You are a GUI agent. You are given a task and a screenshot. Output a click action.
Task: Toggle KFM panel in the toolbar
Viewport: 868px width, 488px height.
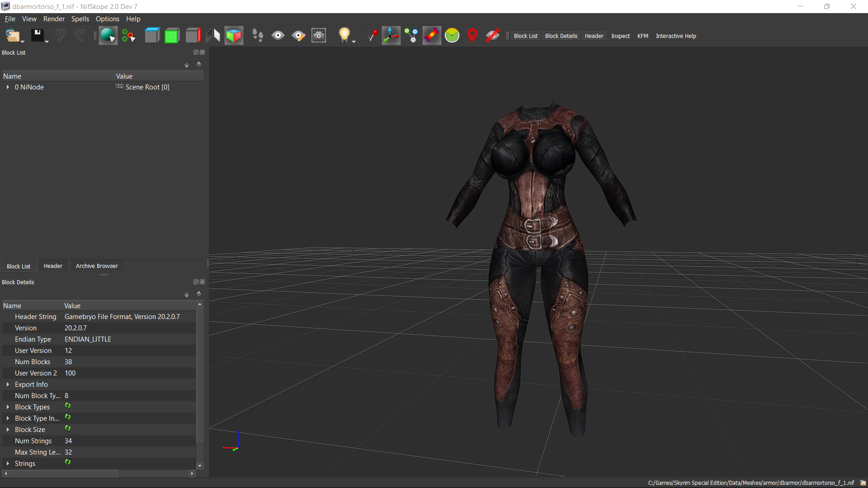click(x=643, y=36)
